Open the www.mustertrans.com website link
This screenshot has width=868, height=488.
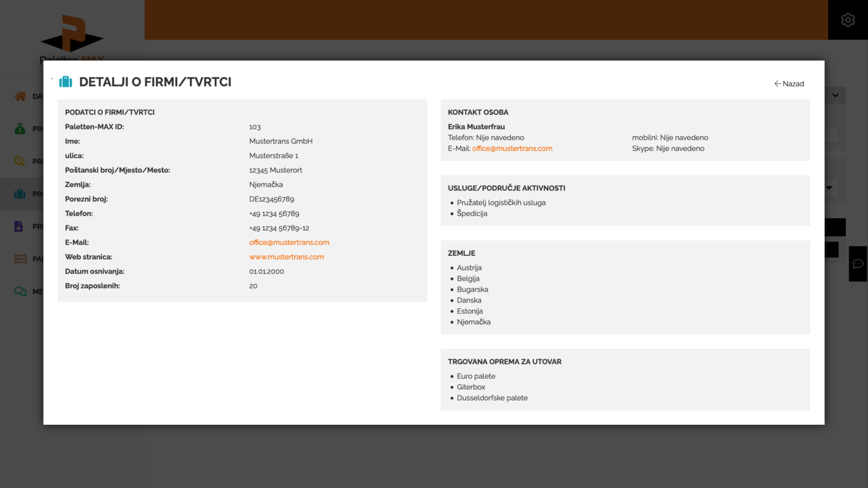286,257
